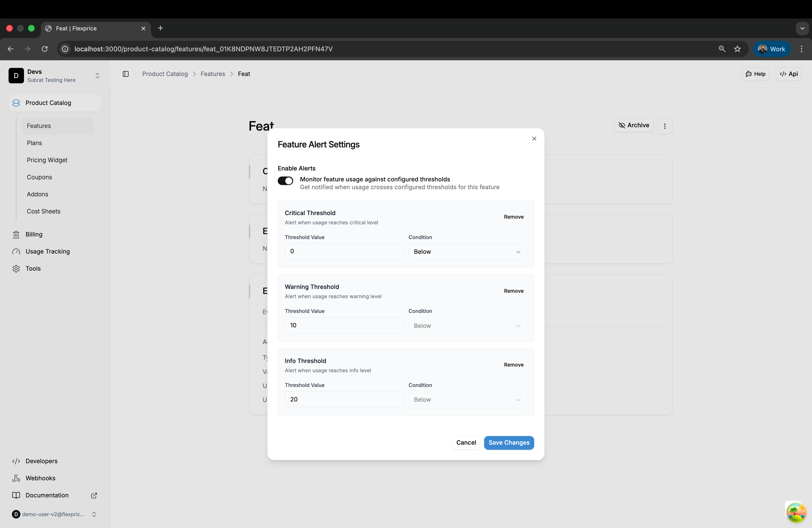Click the Info Threshold value field
Image resolution: width=812 pixels, height=528 pixels.
coord(344,399)
